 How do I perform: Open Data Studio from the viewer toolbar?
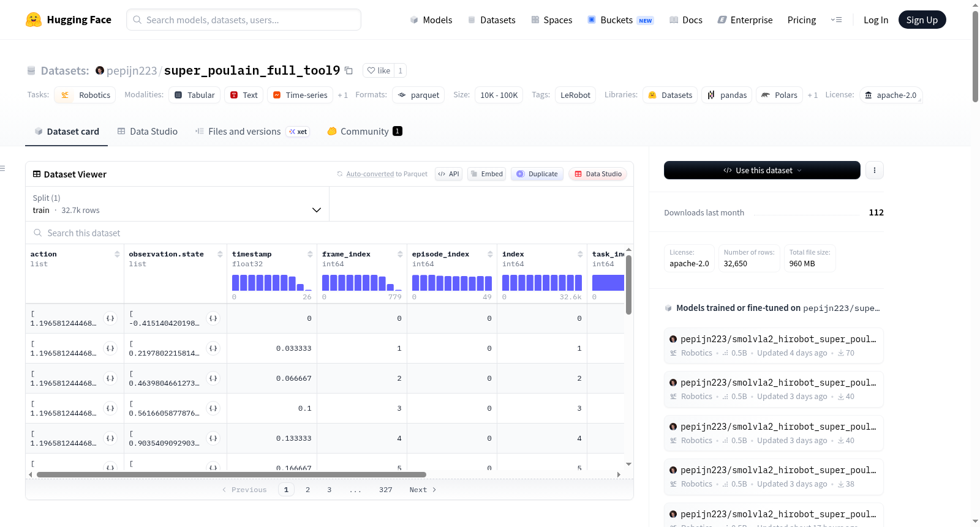(x=598, y=174)
